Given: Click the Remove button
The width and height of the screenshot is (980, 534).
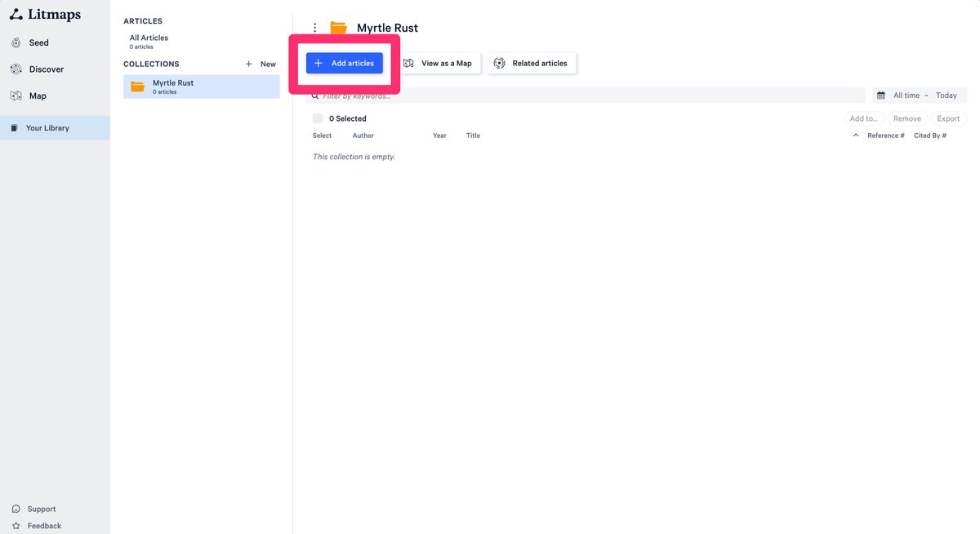Looking at the screenshot, I should tap(907, 118).
